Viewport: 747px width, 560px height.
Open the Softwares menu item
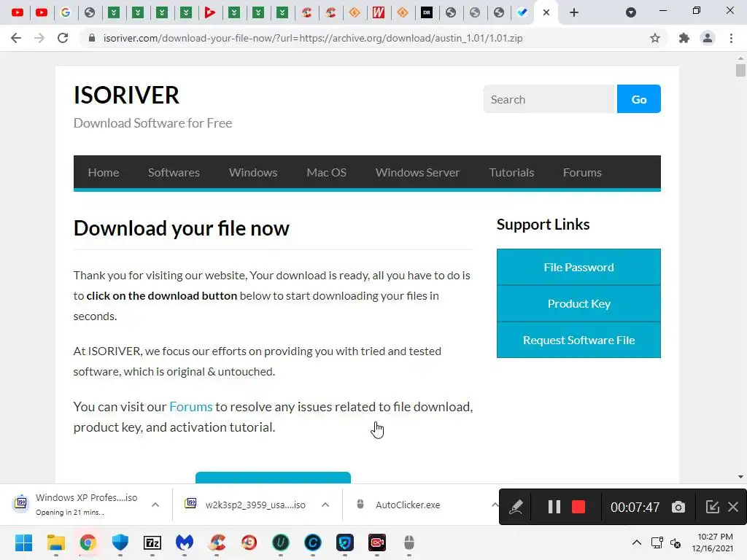pyautogui.click(x=174, y=172)
